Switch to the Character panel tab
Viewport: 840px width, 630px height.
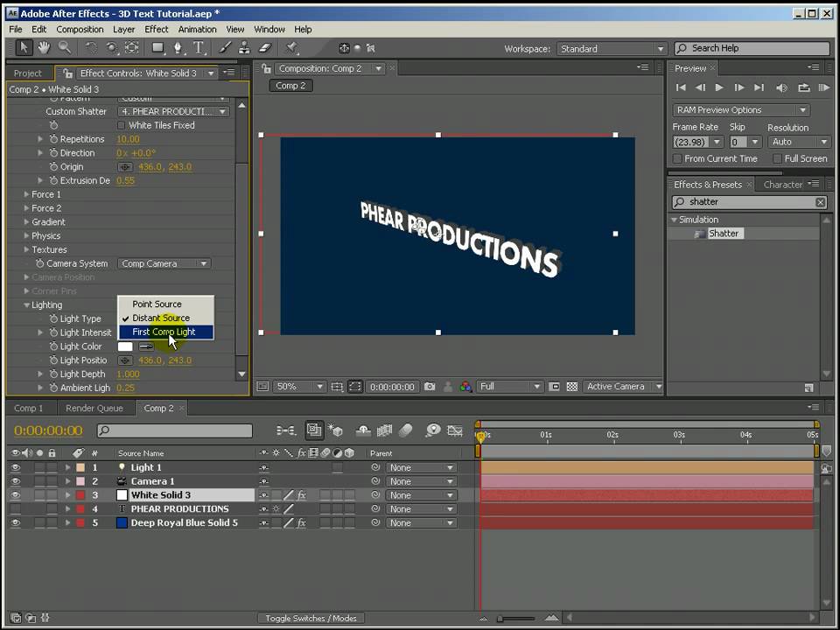[782, 185]
